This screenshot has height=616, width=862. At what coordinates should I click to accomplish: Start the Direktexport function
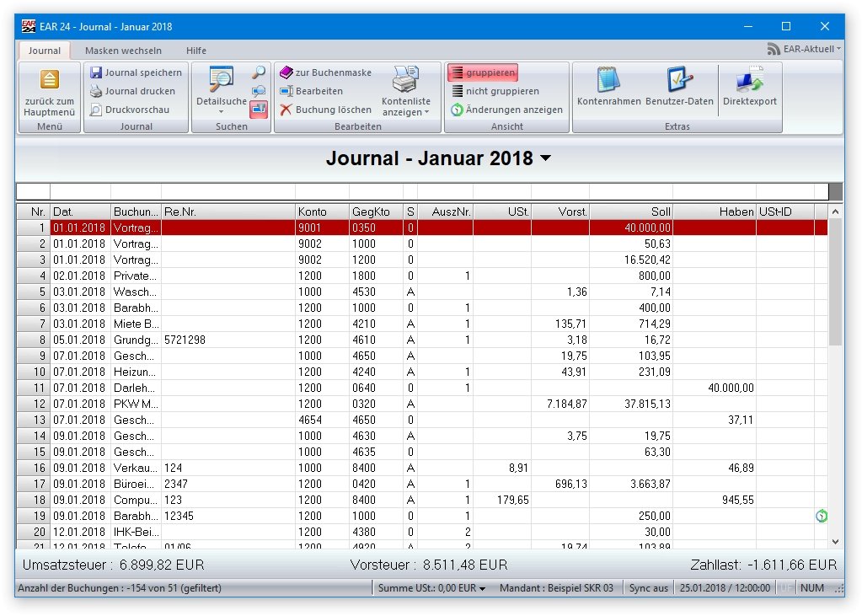(x=749, y=86)
